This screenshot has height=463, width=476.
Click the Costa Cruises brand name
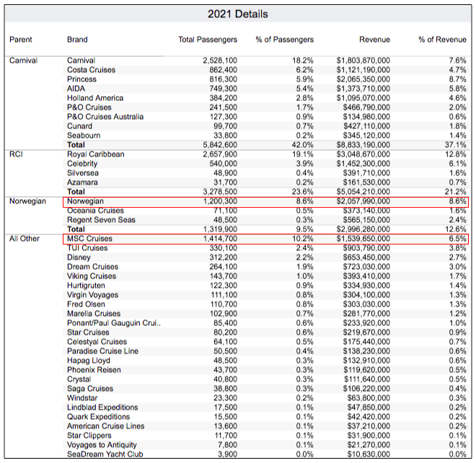(92, 70)
